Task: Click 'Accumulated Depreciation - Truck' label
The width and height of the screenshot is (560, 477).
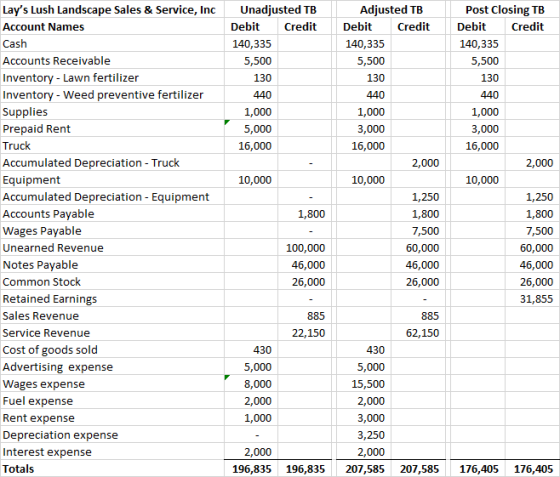Action: [x=112, y=163]
